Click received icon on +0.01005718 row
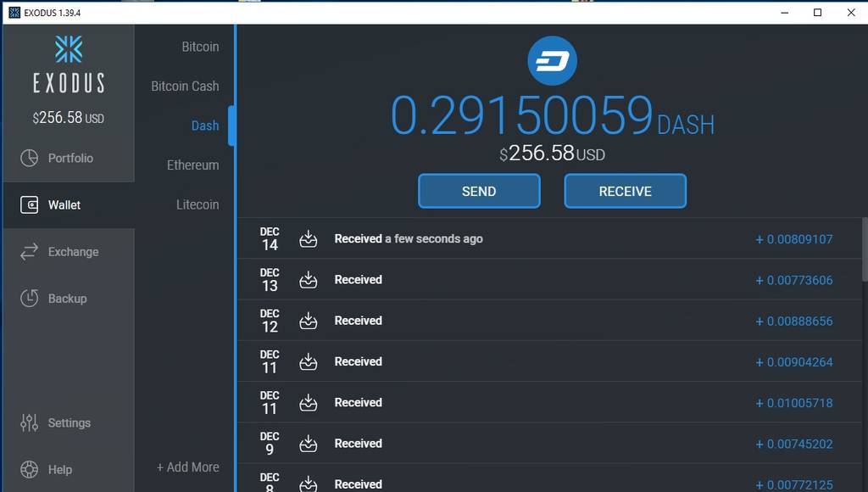This screenshot has height=492, width=868. (309, 403)
